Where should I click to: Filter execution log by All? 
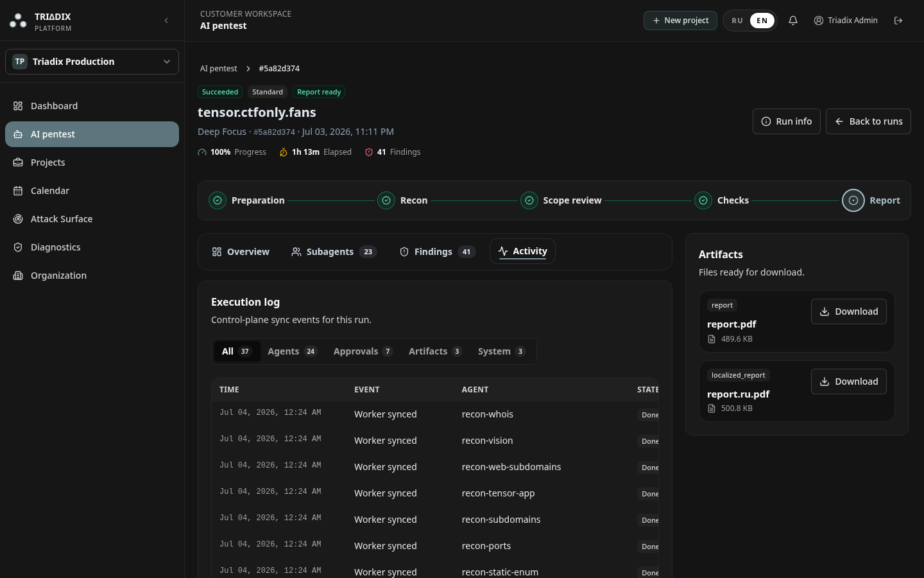[x=237, y=351]
